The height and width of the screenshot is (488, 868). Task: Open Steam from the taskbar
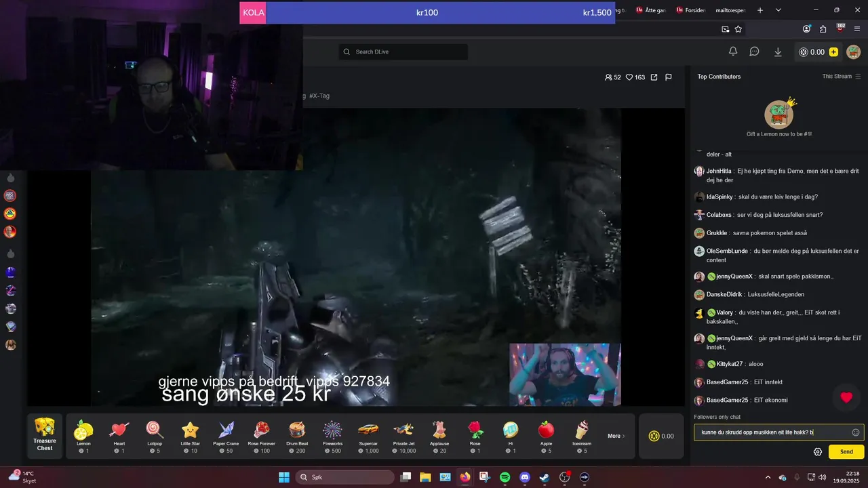pyautogui.click(x=544, y=477)
